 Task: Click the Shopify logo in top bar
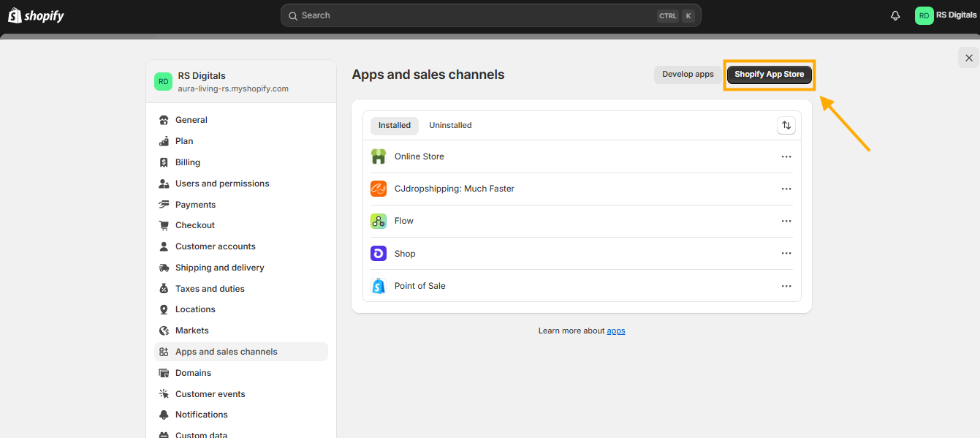pos(36,15)
